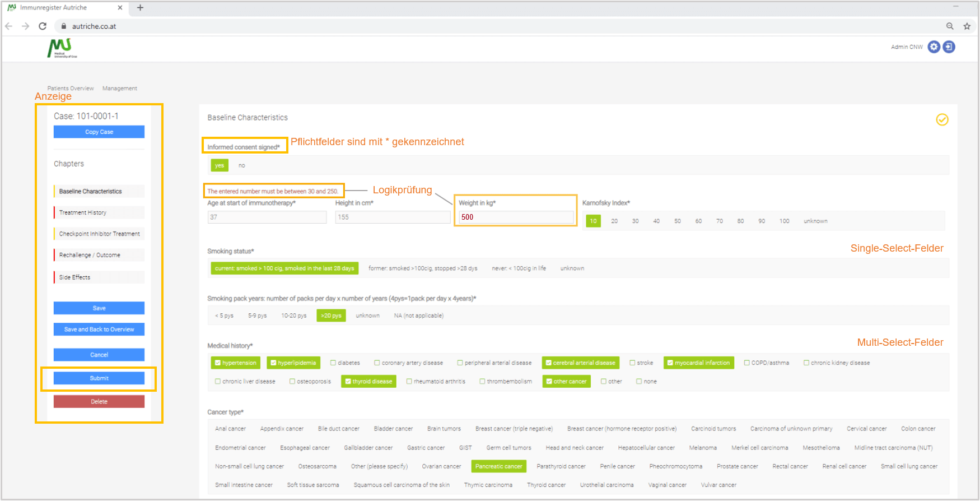Open a new browser tab with plus icon
980x501 pixels.
coord(140,8)
